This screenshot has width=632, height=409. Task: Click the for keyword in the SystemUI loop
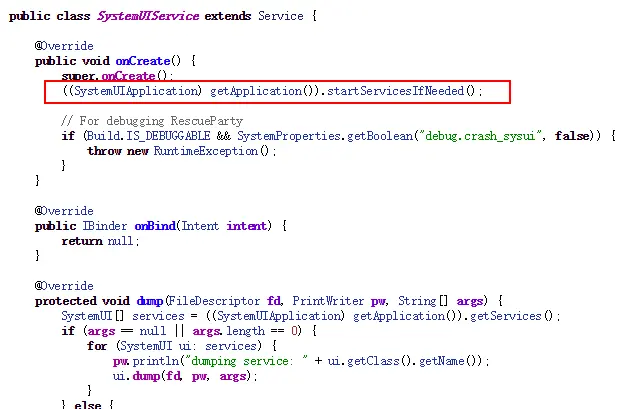click(97, 346)
